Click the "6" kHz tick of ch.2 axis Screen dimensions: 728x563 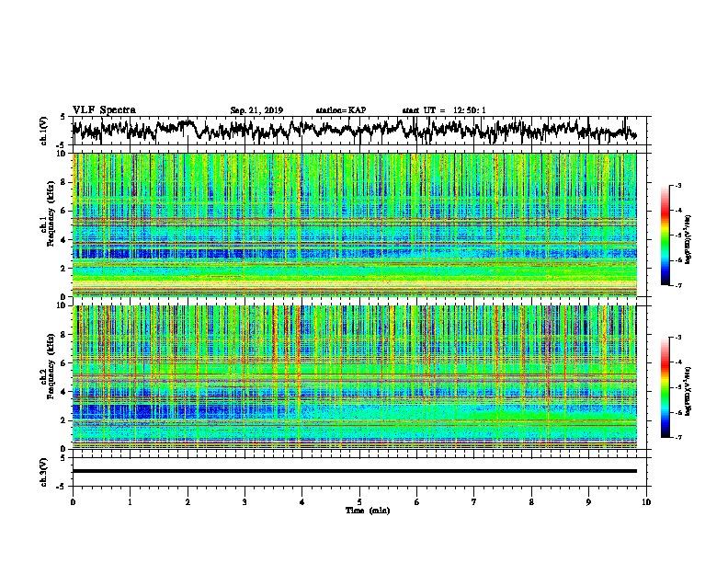click(x=65, y=363)
